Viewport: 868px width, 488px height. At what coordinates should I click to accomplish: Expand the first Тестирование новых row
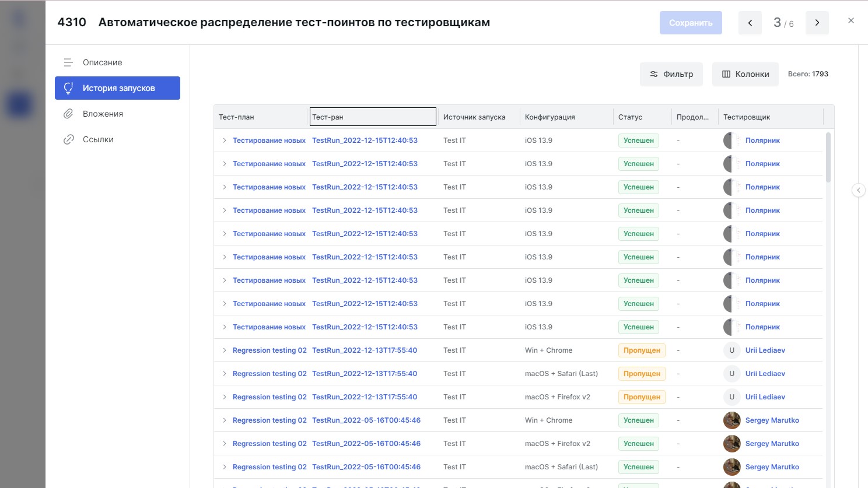point(225,140)
